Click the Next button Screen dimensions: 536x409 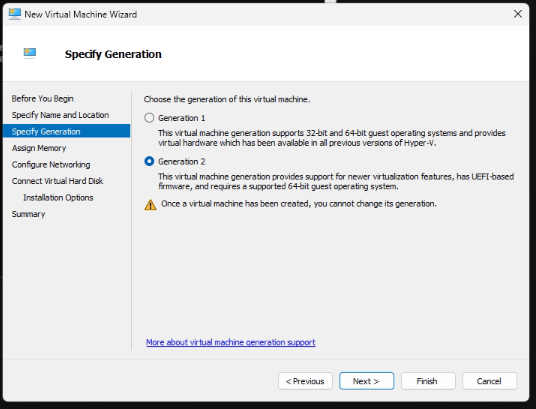[366, 381]
